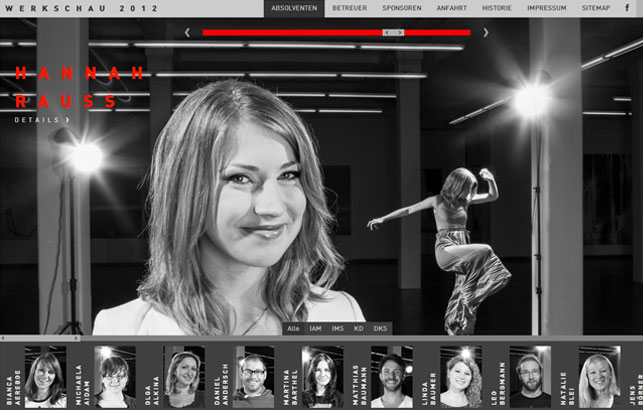This screenshot has height=410, width=643.
Task: Open the Impressum page
Action: pyautogui.click(x=547, y=8)
